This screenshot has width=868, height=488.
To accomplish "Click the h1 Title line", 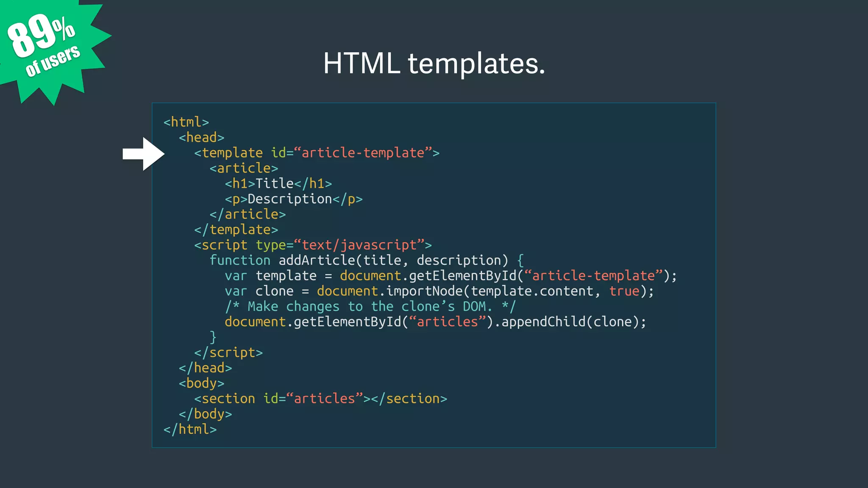I will pos(278,184).
